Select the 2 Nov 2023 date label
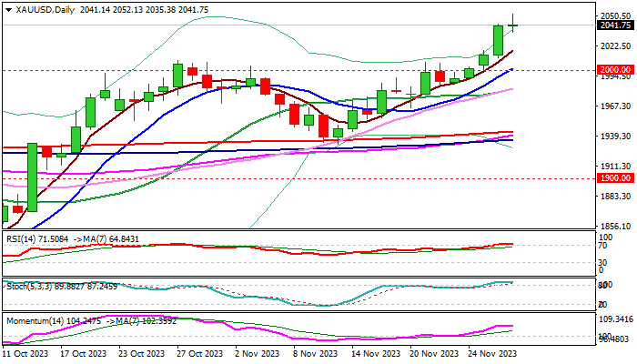This screenshot has height=364, width=637. pyautogui.click(x=258, y=354)
